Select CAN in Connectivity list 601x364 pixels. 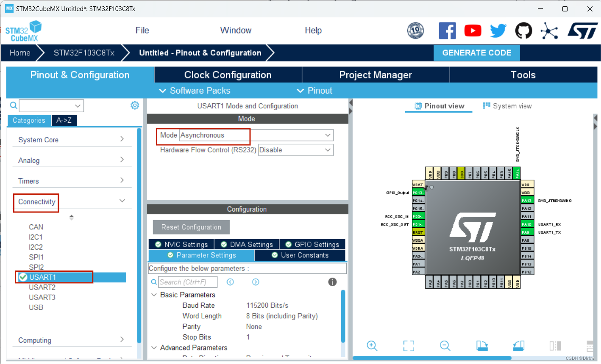click(36, 227)
